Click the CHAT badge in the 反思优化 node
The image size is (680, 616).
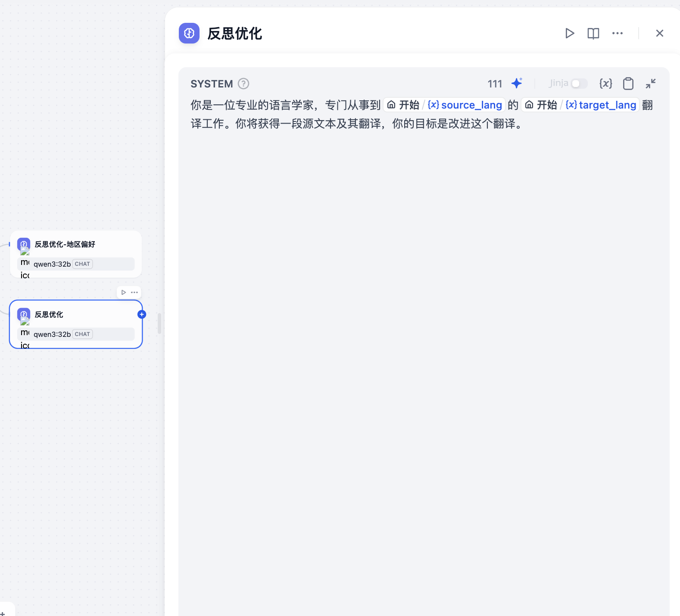[82, 334]
